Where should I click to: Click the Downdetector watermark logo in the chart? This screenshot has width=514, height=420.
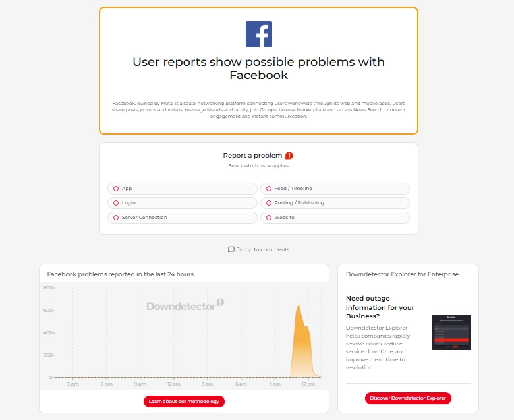pos(185,305)
